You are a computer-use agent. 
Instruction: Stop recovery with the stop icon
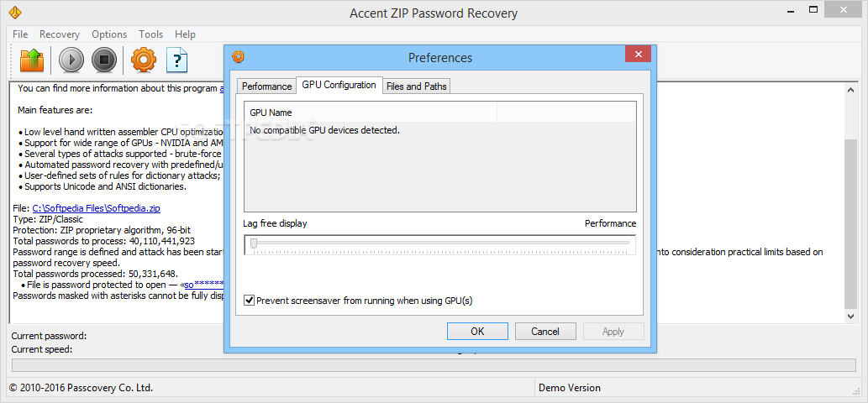click(x=104, y=60)
